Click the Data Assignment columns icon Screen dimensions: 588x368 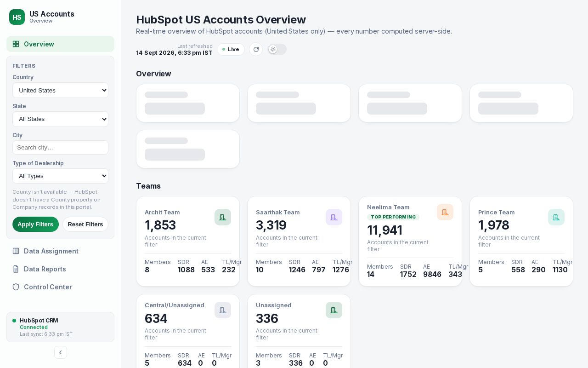(16, 251)
